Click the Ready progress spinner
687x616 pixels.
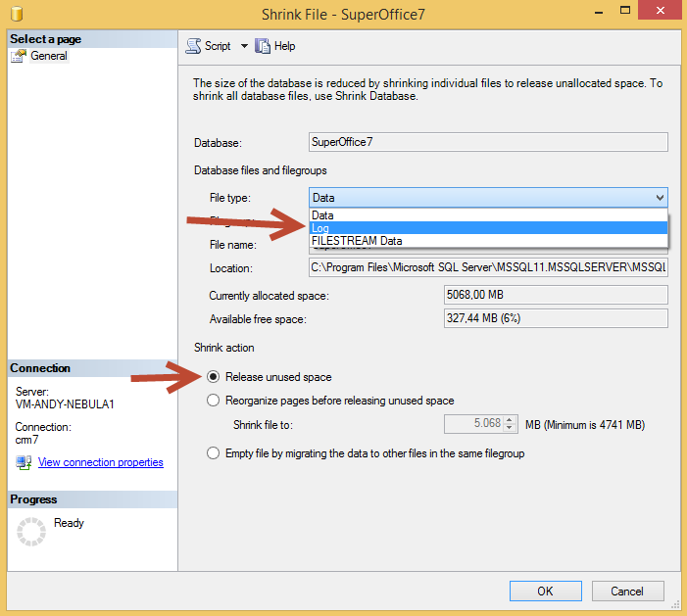point(31,532)
